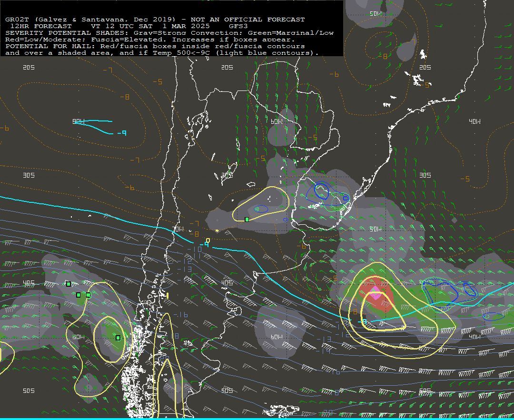
Task: Click the rightmost '20S' latitude label
Action: (x=425, y=67)
